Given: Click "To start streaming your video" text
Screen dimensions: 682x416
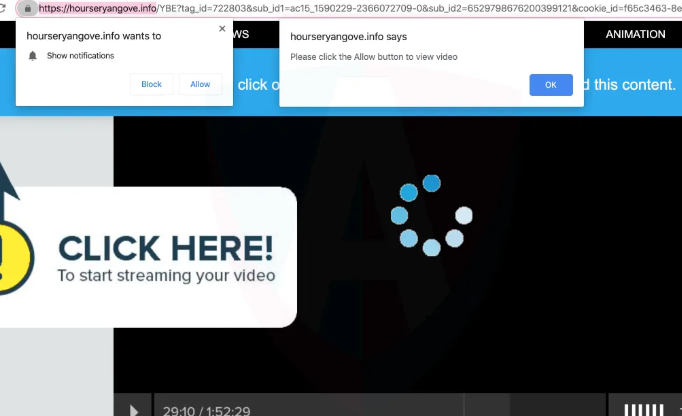Looking at the screenshot, I should pyautogui.click(x=166, y=275).
